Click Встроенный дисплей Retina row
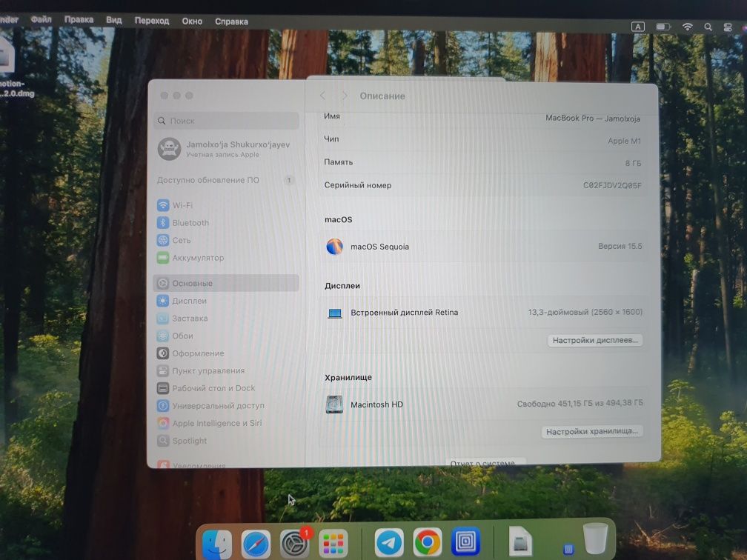 [x=482, y=313]
